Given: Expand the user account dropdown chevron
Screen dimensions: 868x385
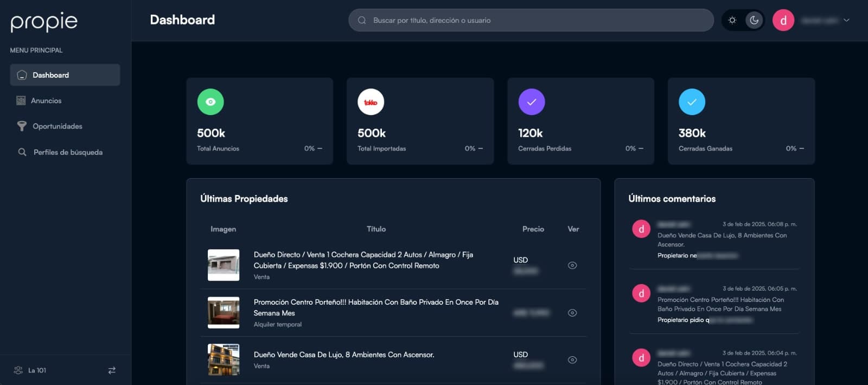Looking at the screenshot, I should [x=846, y=20].
